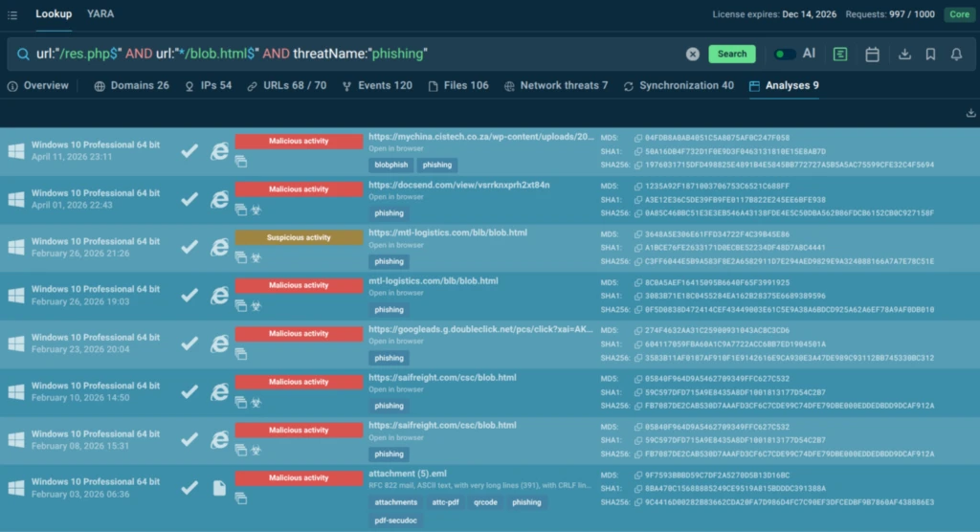Open the Domains 26 tab

click(131, 86)
